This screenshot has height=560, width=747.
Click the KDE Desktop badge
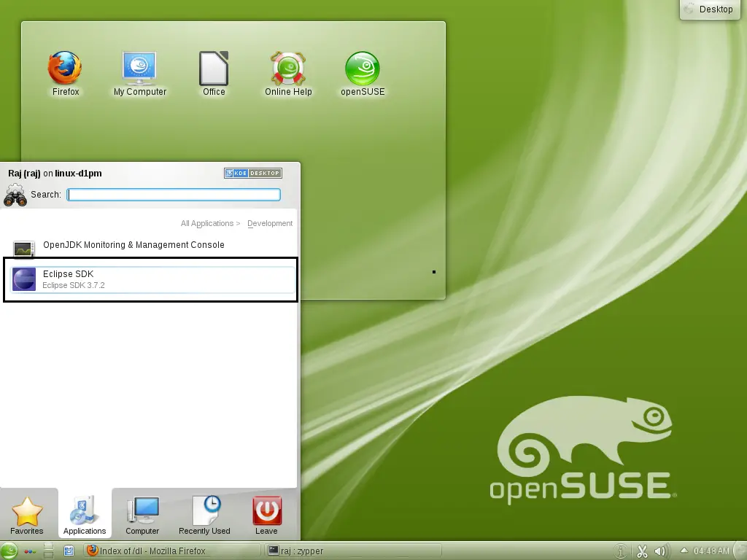pyautogui.click(x=253, y=174)
